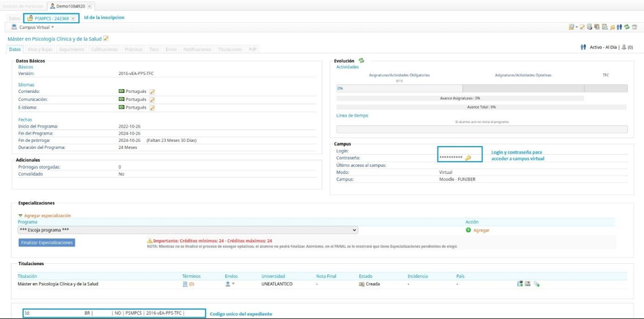Click the Términos document icon in Titulaciones

[185, 284]
